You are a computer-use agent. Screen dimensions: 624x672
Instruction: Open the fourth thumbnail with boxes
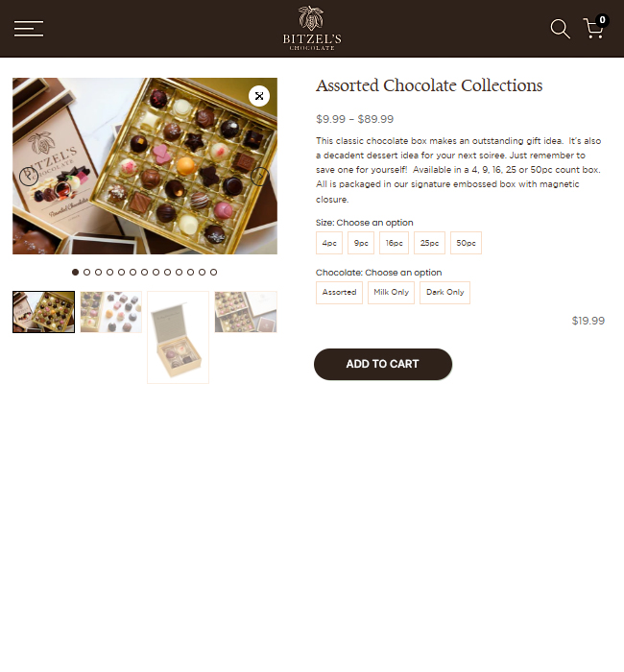click(246, 312)
